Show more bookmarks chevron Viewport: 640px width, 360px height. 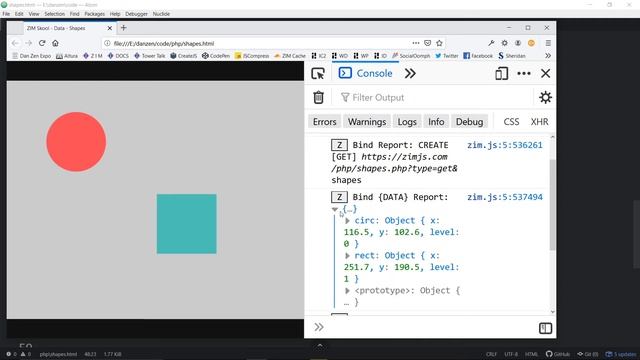tap(548, 56)
